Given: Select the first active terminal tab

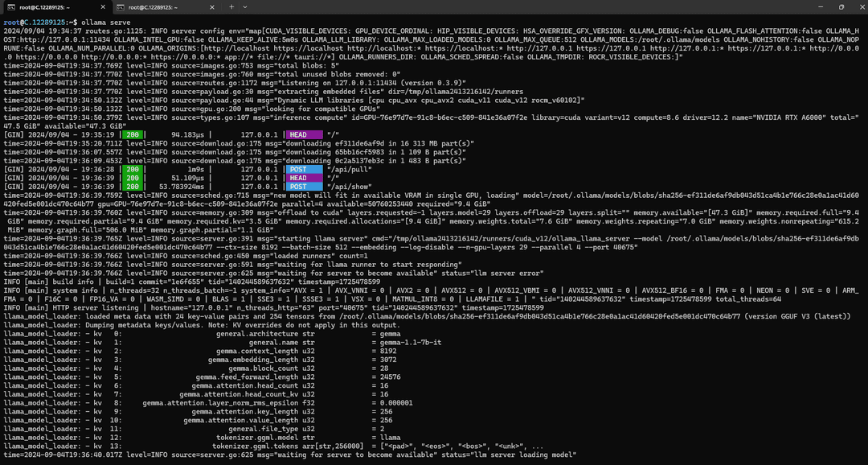Looking at the screenshot, I should coord(56,7).
